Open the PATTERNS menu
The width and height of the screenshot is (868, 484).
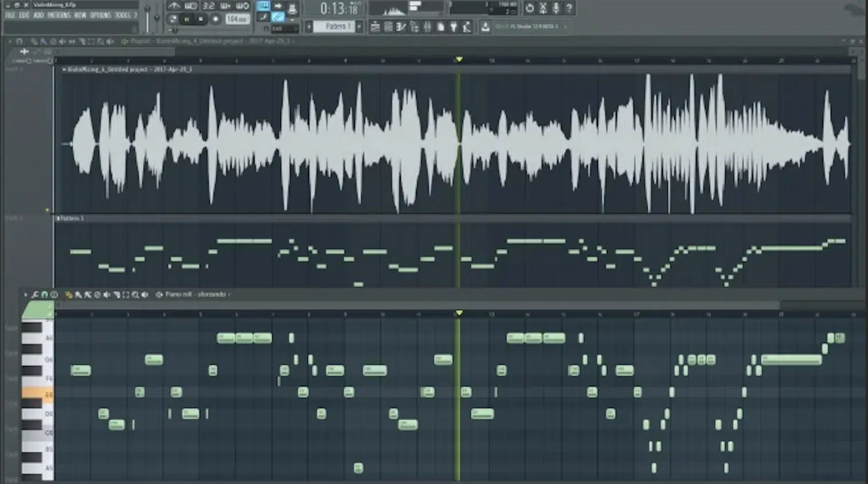(x=58, y=15)
